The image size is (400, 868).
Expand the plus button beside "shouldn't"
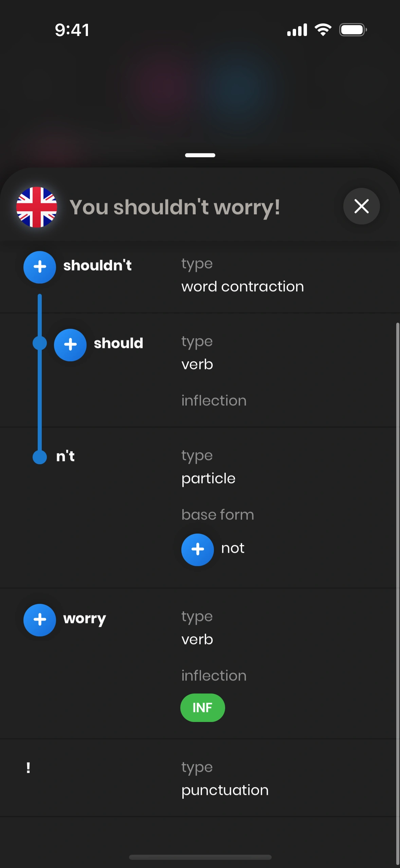click(x=40, y=267)
